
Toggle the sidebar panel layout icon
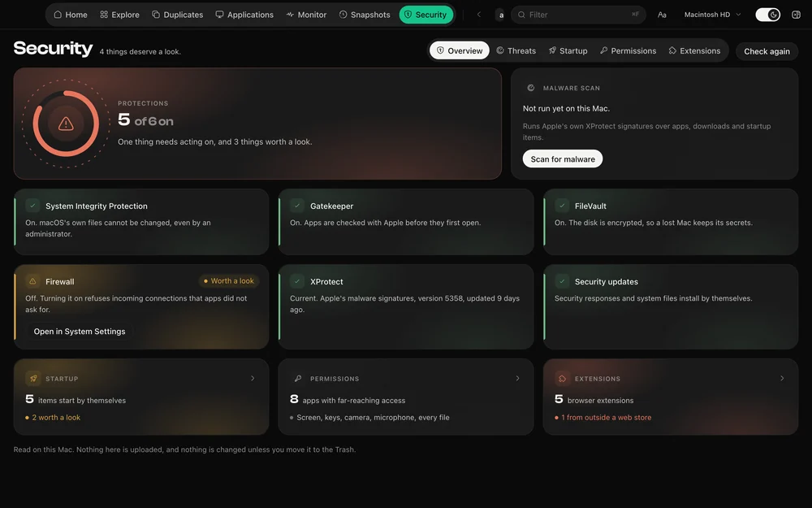[x=796, y=15]
